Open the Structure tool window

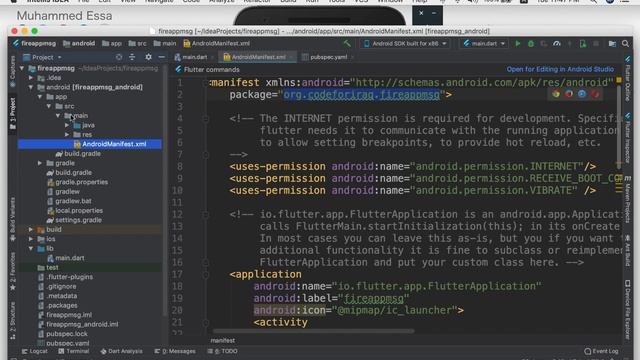[12, 321]
